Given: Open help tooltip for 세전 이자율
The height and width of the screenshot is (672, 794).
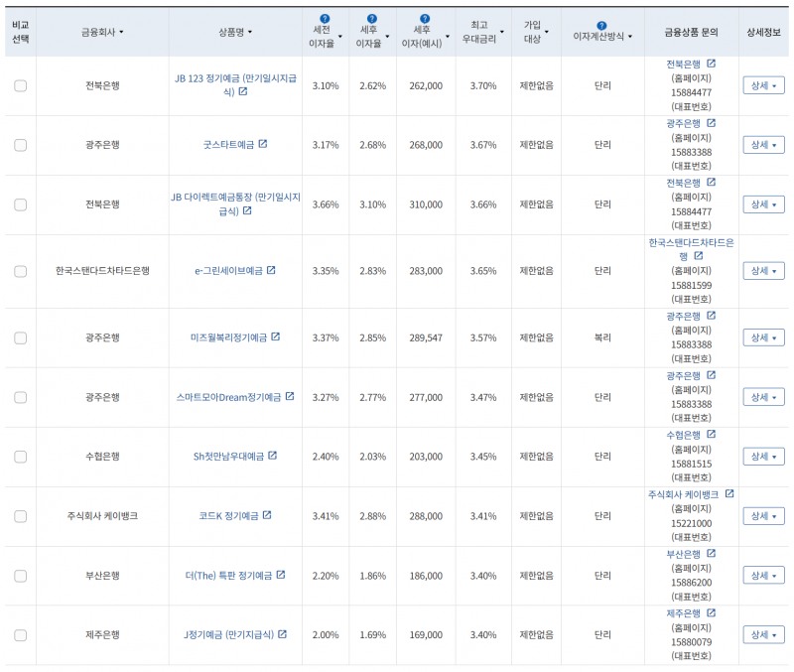Looking at the screenshot, I should (x=325, y=19).
